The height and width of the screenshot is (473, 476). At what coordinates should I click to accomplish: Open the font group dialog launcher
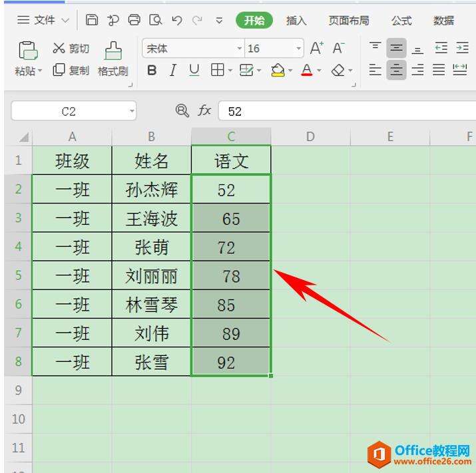(354, 84)
